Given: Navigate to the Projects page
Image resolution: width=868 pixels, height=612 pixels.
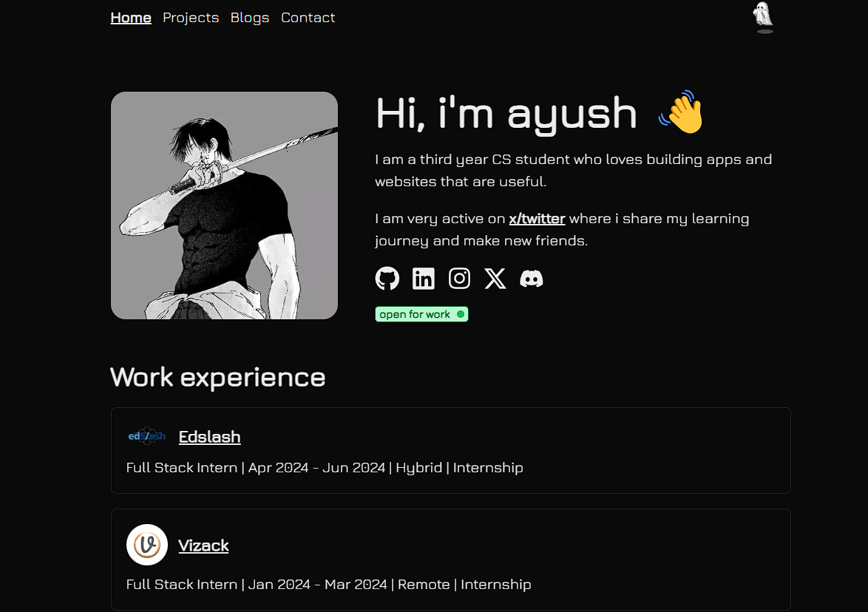Looking at the screenshot, I should tap(191, 17).
